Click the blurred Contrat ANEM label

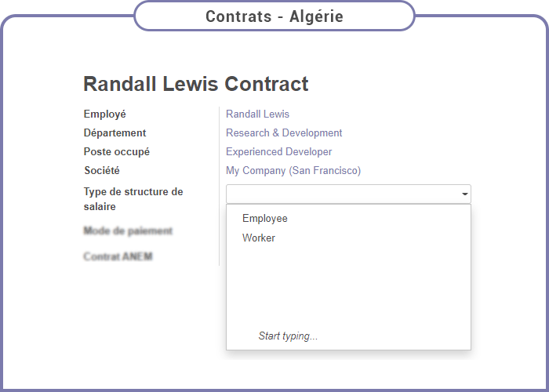click(x=118, y=256)
